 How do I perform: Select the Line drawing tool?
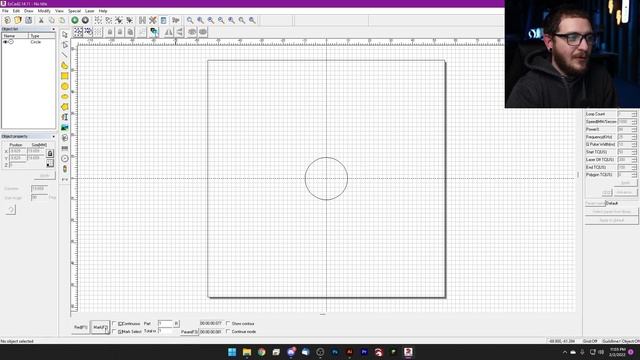[64, 55]
